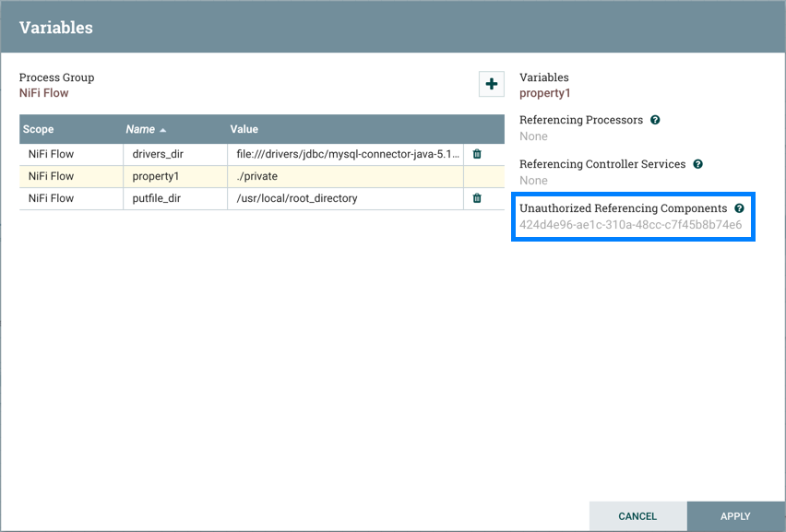The width and height of the screenshot is (786, 532).
Task: Click the plus icon to add variable
Action: point(492,84)
